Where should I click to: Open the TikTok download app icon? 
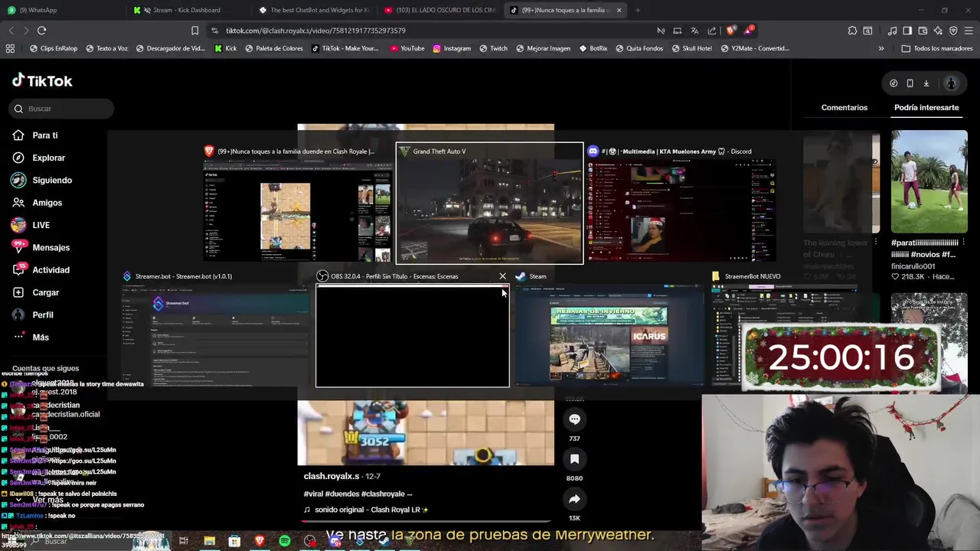926,83
